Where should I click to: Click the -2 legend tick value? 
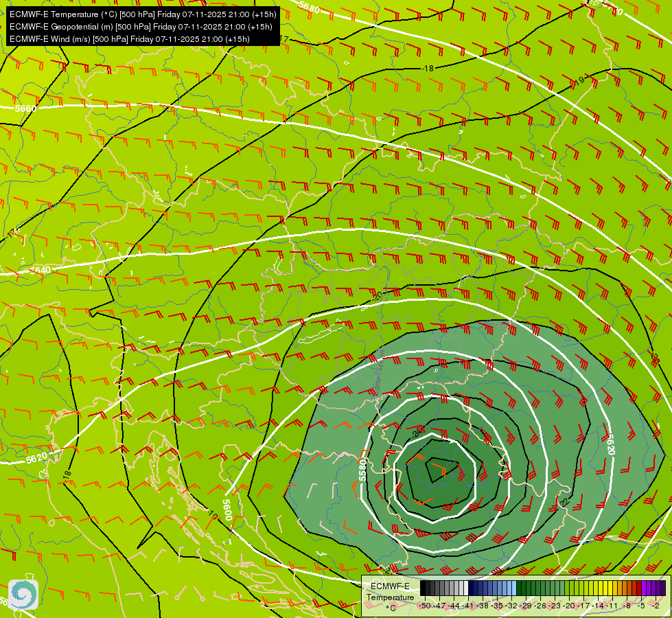[656, 606]
